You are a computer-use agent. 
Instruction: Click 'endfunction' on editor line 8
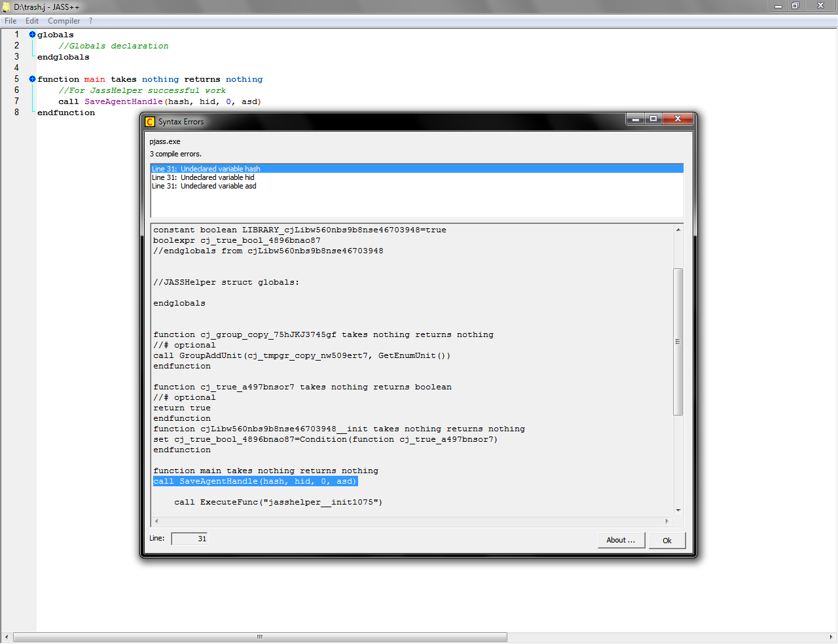[x=66, y=113]
